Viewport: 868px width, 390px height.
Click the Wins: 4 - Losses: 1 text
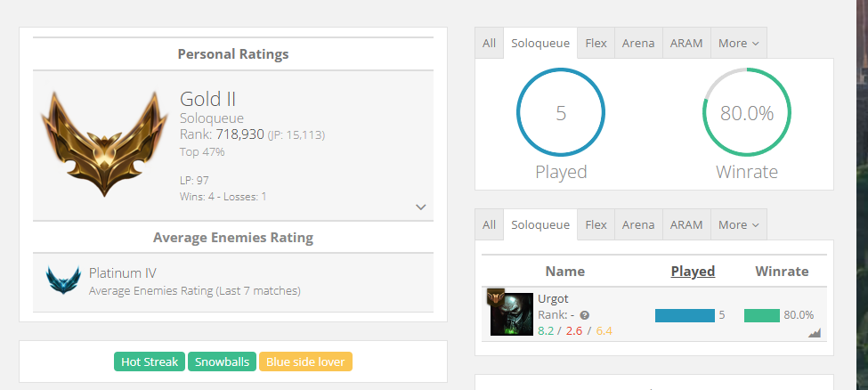[223, 196]
